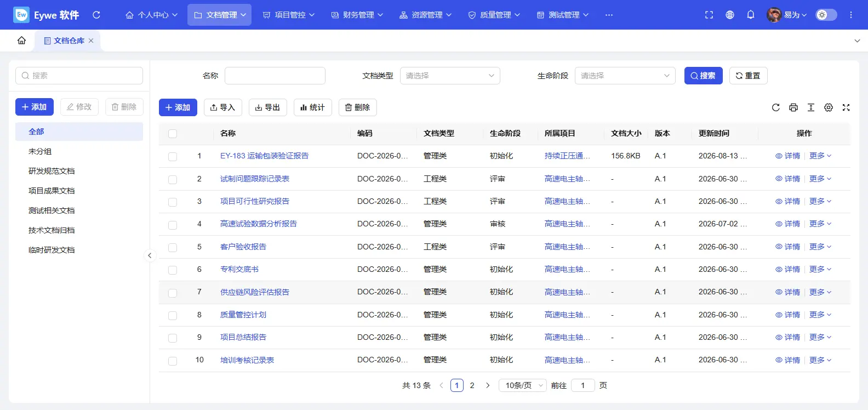This screenshot has height=410, width=868.
Task: View details of 专利交底书 row
Action: [788, 269]
